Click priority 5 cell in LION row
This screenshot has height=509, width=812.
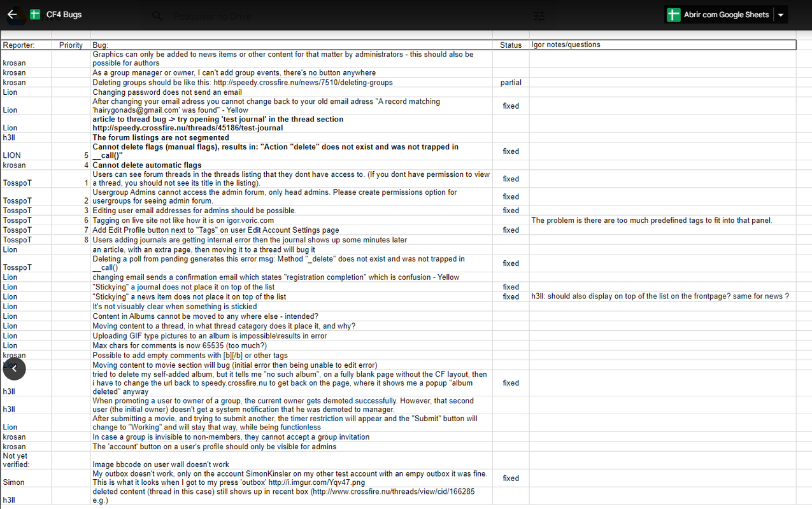(71, 151)
